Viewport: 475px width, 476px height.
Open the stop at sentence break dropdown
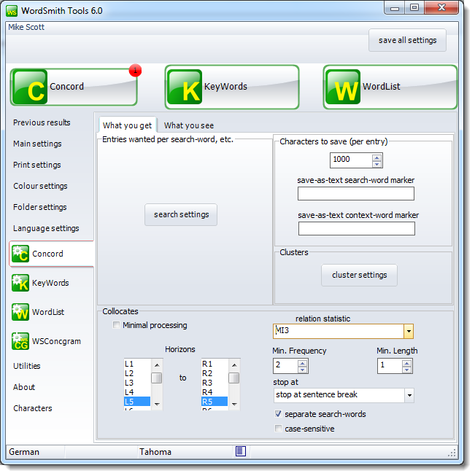408,395
